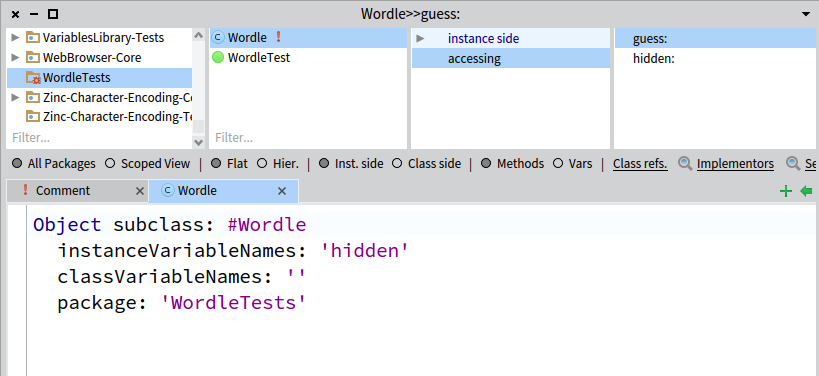Click the class icon on Wordle tab
This screenshot has width=819, height=376.
click(168, 191)
